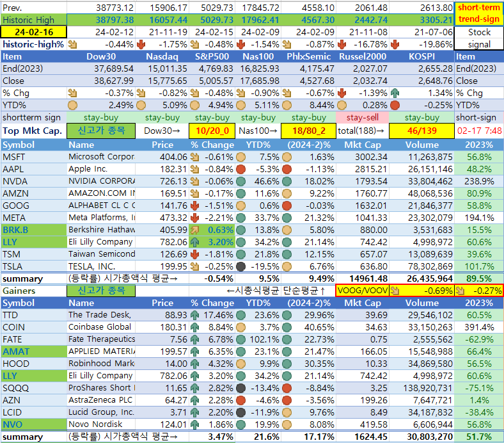
Task: Click the red arrow beside Russel2000 % Chg -1.39%
Action: 342,93
